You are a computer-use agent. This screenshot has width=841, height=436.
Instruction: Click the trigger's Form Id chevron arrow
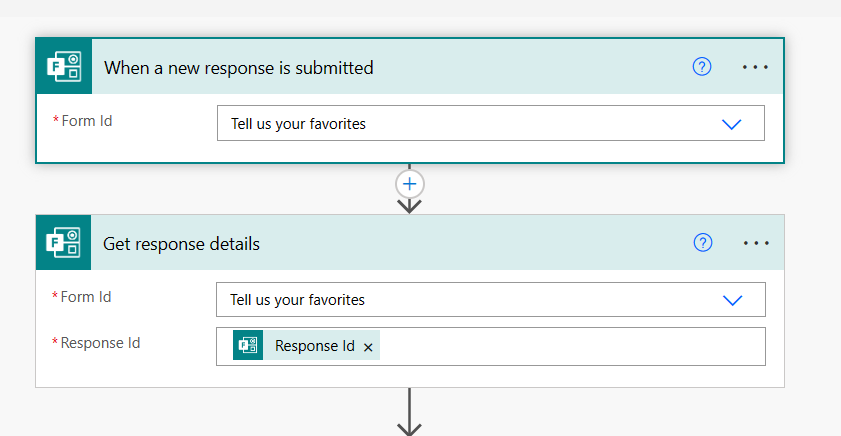pos(732,124)
